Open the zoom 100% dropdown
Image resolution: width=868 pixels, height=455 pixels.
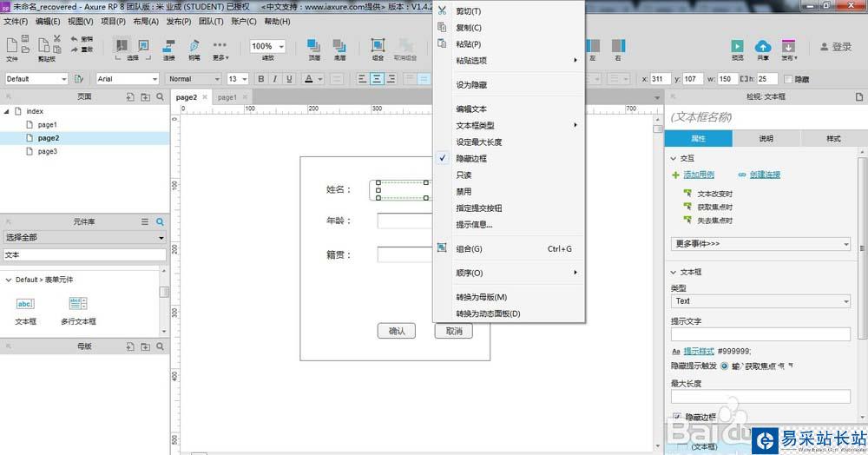tap(268, 47)
